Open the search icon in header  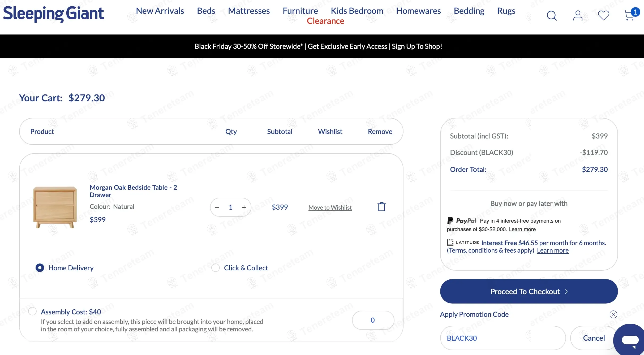coord(552,16)
